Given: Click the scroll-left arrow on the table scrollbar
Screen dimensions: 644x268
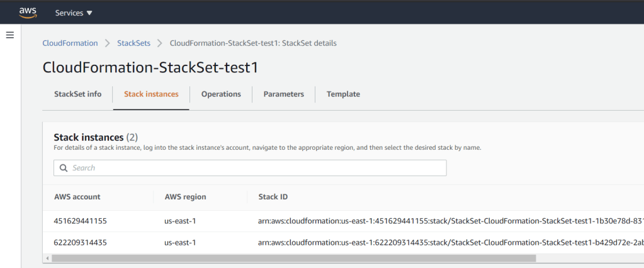Looking at the screenshot, I should click(47, 258).
